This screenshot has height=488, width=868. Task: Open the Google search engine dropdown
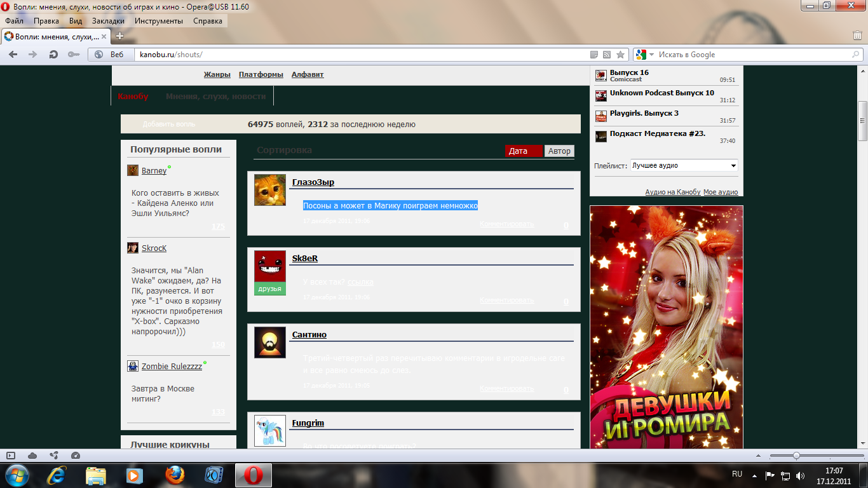pos(644,55)
